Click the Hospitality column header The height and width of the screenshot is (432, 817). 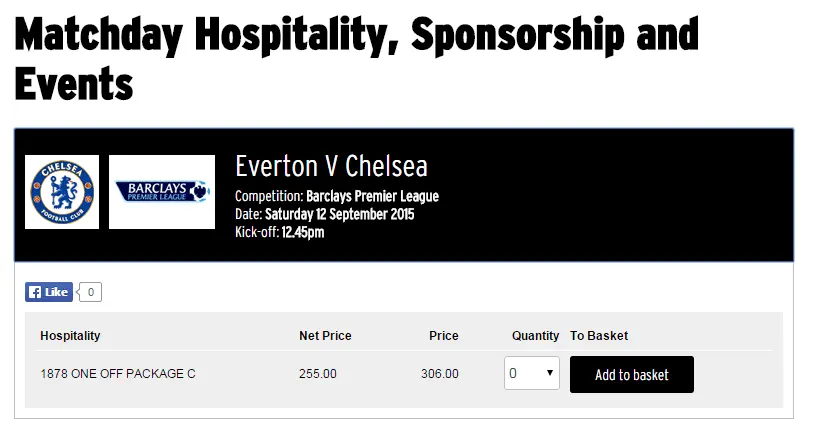tap(70, 336)
